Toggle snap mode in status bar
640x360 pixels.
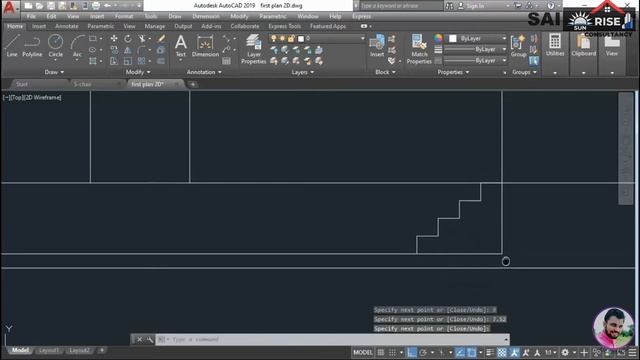tap(392, 352)
